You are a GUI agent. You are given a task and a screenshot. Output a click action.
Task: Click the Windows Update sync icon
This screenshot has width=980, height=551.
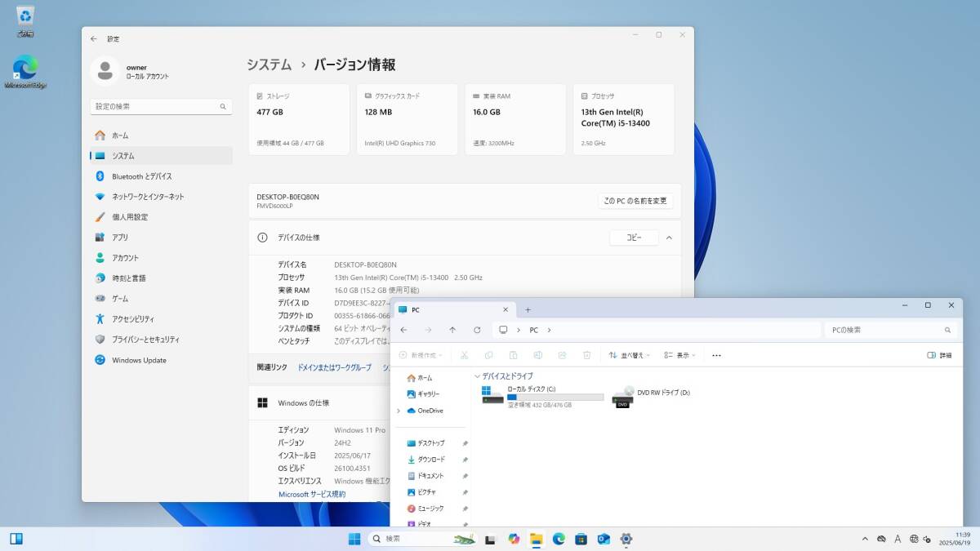click(x=100, y=360)
